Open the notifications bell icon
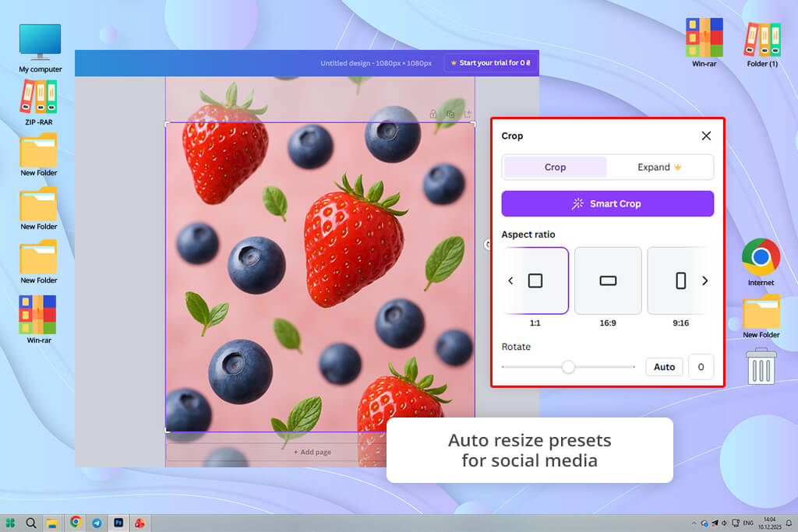This screenshot has height=532, width=798. click(789, 523)
